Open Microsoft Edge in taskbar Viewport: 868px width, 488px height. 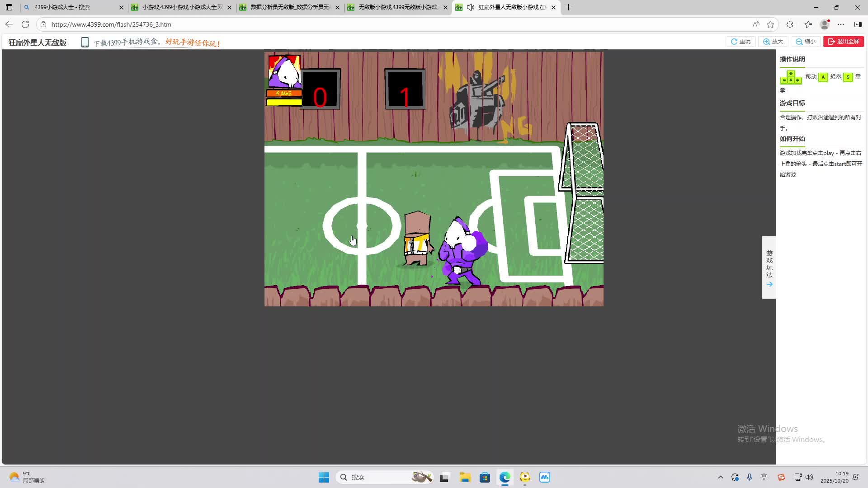point(505,477)
